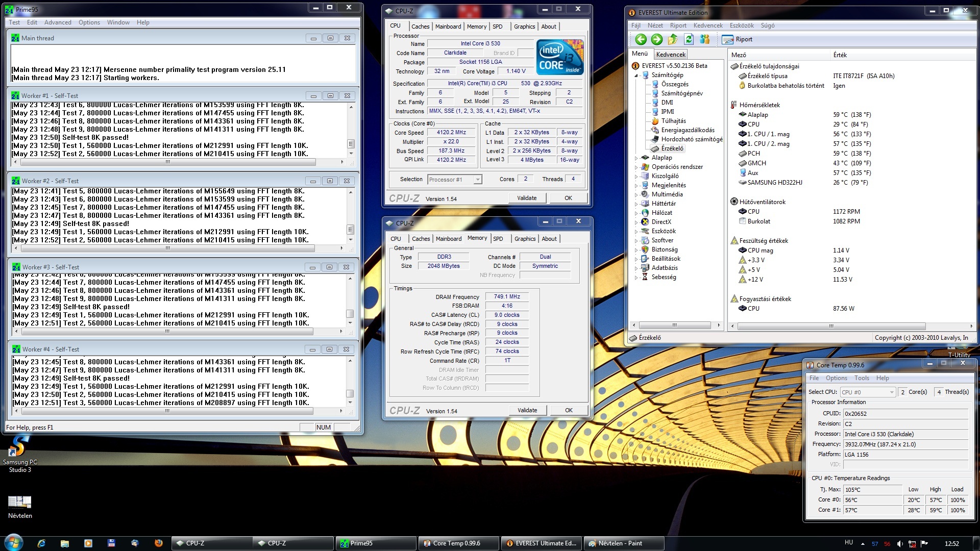980x551 pixels.
Task: Click OK in upper CPU-Z window
Action: (x=568, y=198)
